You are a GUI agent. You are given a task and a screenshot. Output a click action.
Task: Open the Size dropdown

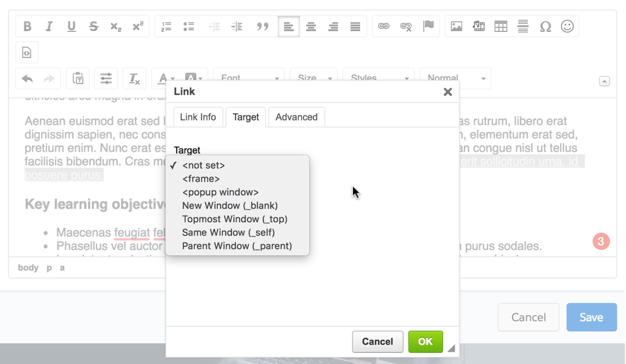point(314,78)
